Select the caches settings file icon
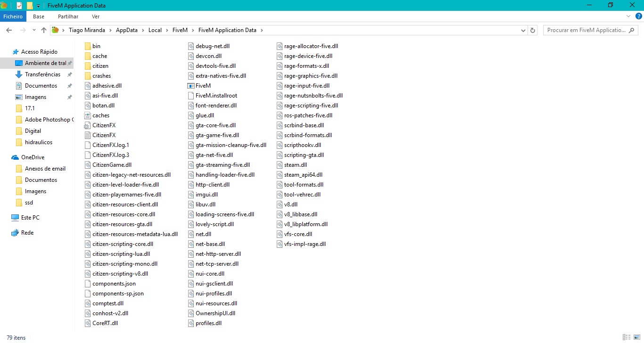The height and width of the screenshot is (343, 644). 88,115
